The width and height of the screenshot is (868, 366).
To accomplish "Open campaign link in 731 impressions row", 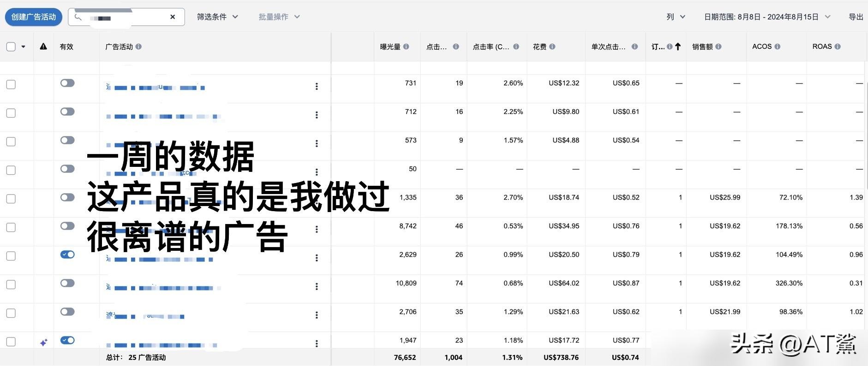I will pos(156,87).
